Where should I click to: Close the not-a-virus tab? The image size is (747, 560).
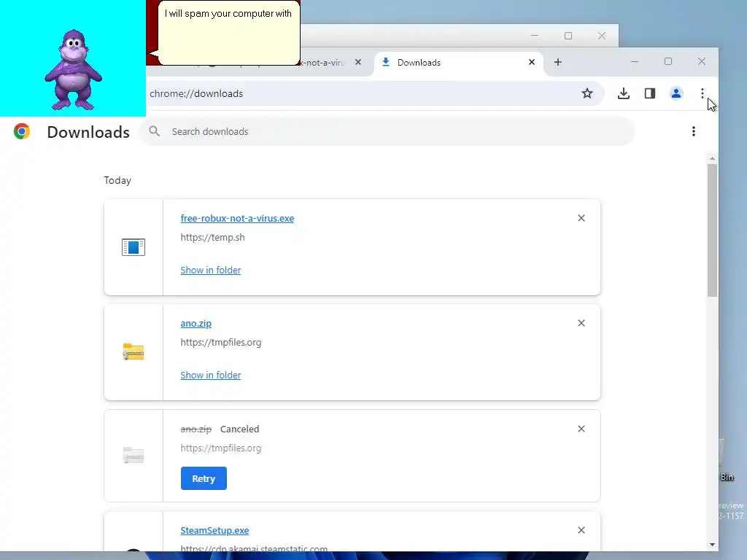358,62
